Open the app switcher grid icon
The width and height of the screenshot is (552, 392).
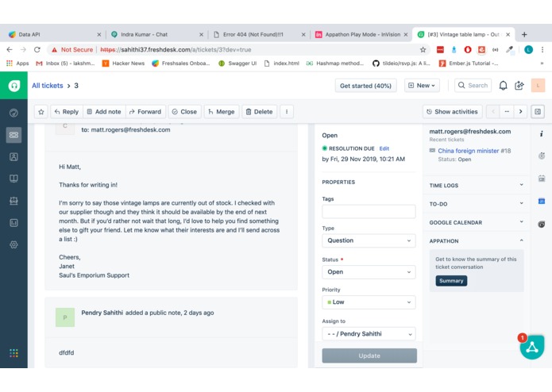(14, 353)
